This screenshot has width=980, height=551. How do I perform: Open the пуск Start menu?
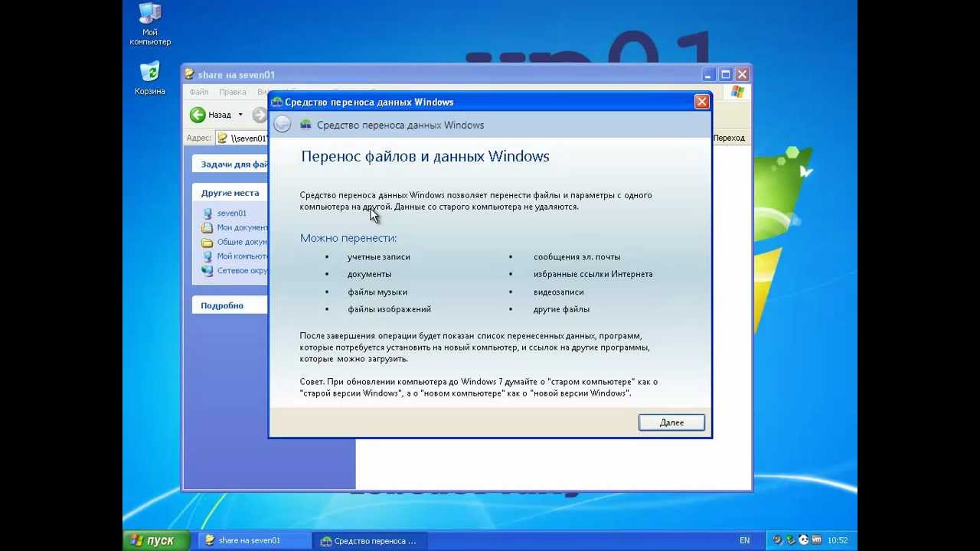tap(156, 540)
